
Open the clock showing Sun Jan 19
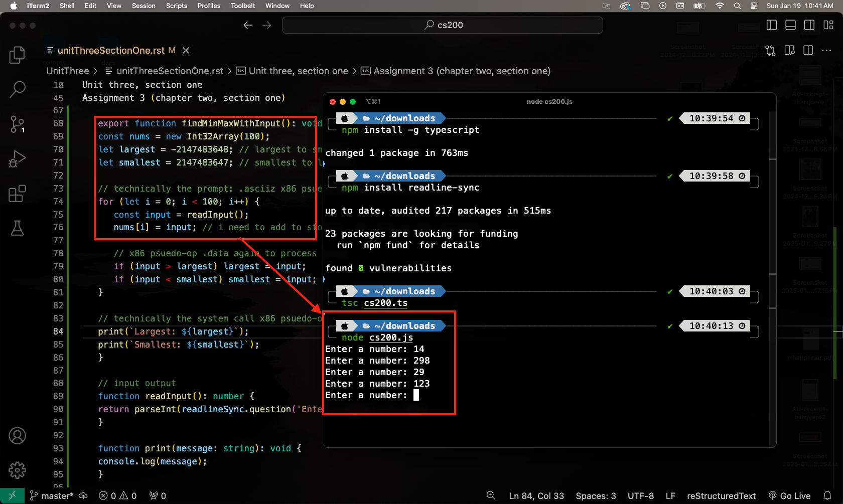point(800,6)
